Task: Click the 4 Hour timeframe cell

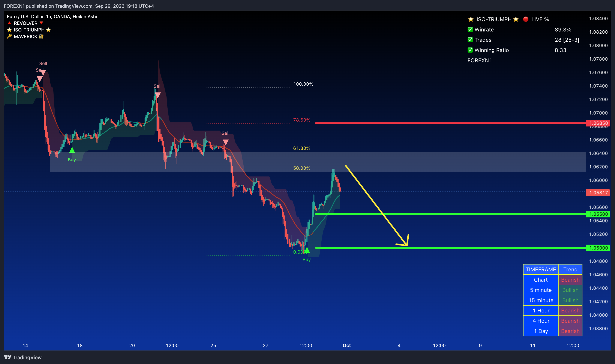Action: tap(541, 321)
